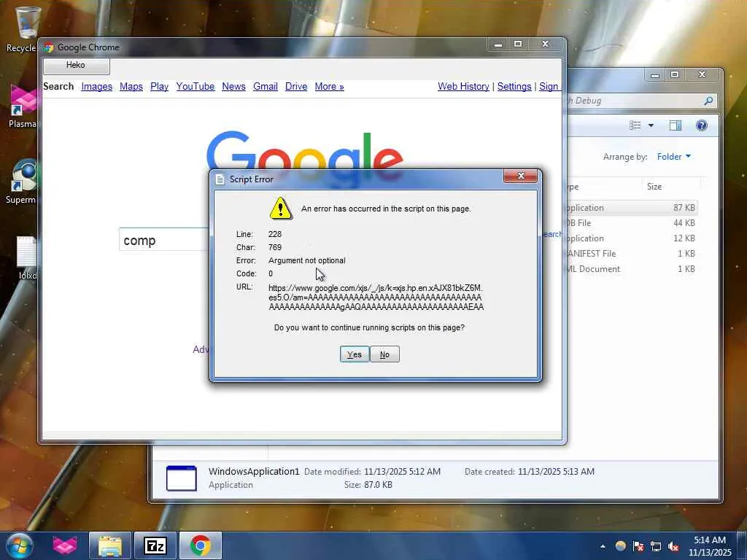747x560 pixels.
Task: Open Windows Explorer from the taskbar
Action: [110, 545]
